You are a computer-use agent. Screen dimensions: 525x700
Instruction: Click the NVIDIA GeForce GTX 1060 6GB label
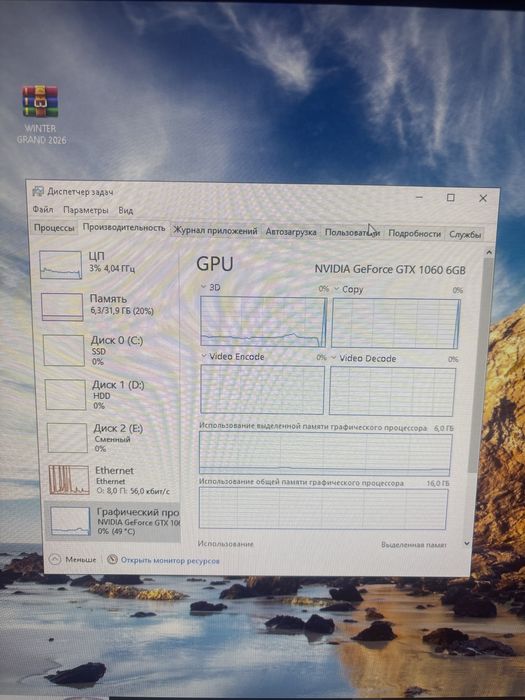pyautogui.click(x=390, y=269)
